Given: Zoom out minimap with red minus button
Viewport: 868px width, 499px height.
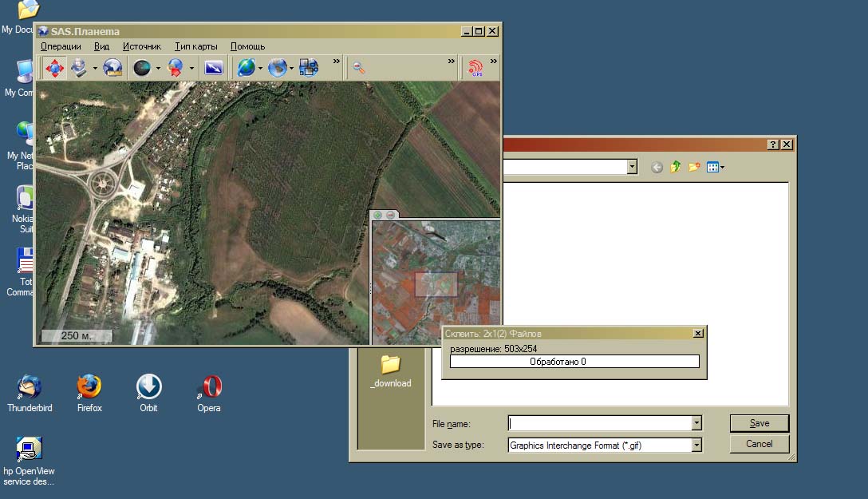Looking at the screenshot, I should pos(390,215).
